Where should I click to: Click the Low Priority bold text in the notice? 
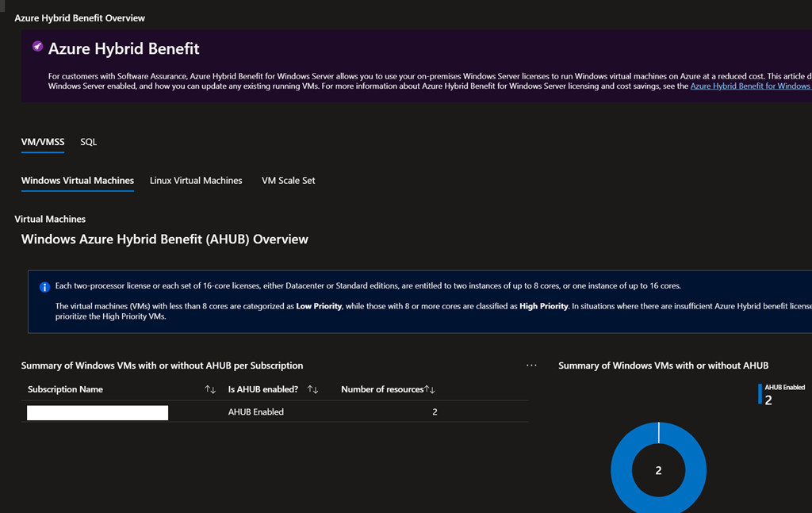click(319, 306)
